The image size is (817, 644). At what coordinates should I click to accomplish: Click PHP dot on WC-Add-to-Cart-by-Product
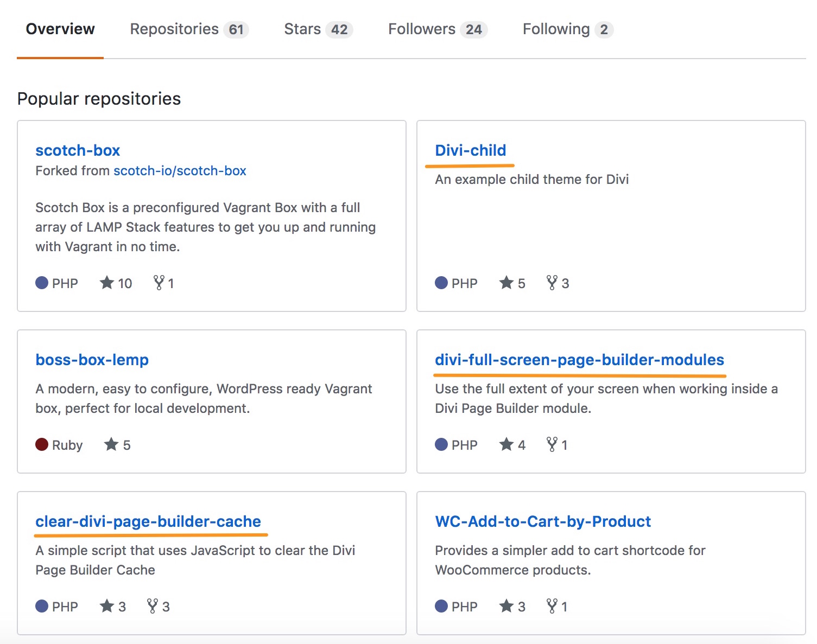point(441,606)
